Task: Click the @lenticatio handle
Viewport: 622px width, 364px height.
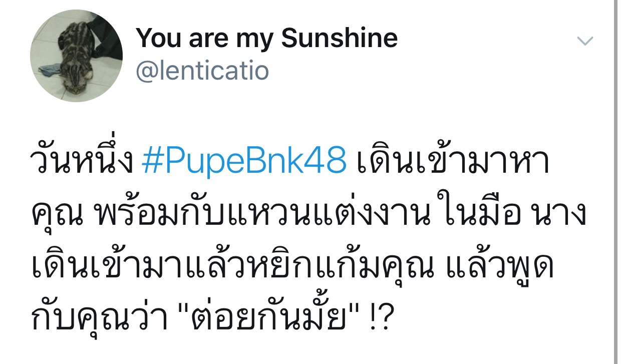Action: [202, 71]
